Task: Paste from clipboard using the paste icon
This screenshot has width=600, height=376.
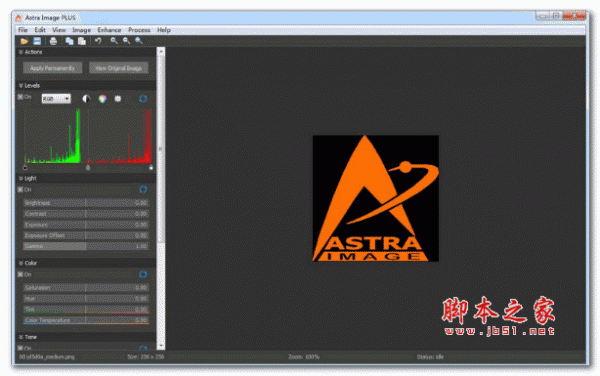Action: pos(82,41)
